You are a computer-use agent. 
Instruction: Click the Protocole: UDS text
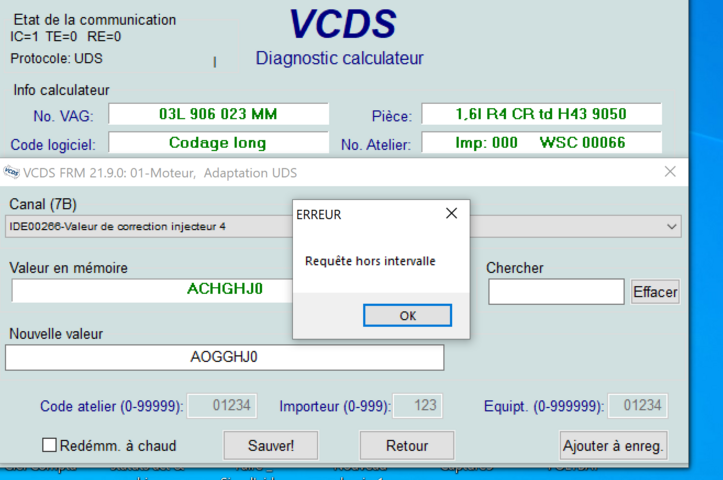[56, 59]
